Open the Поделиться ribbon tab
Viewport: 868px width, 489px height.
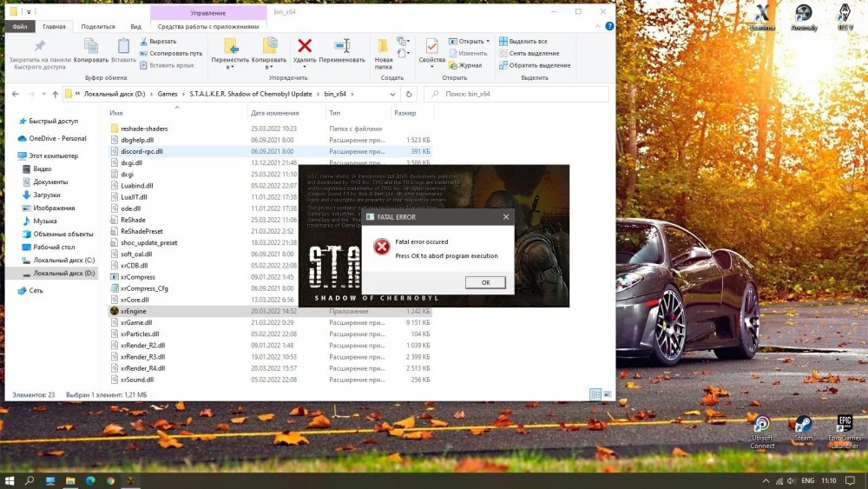pos(96,27)
